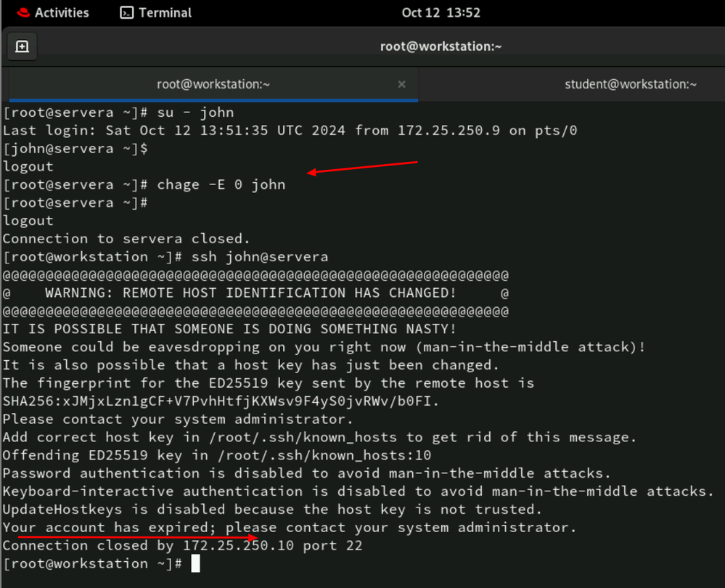725x588 pixels.
Task: Click the /root/.ssh/known_hosts:10 offending key line
Action: [217, 455]
